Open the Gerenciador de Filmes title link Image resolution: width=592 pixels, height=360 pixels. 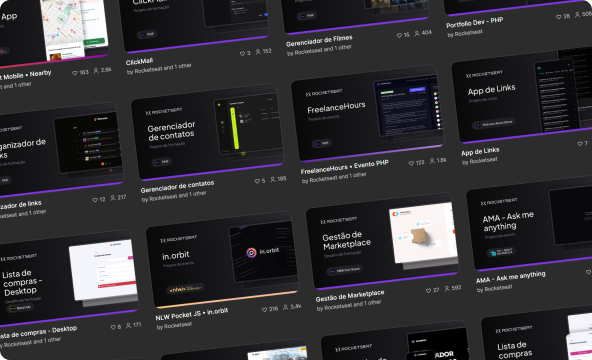point(319,41)
